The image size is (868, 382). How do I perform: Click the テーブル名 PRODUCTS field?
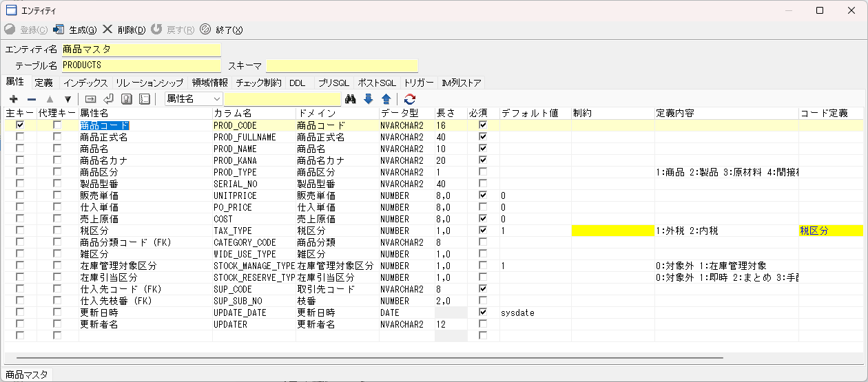click(x=141, y=65)
